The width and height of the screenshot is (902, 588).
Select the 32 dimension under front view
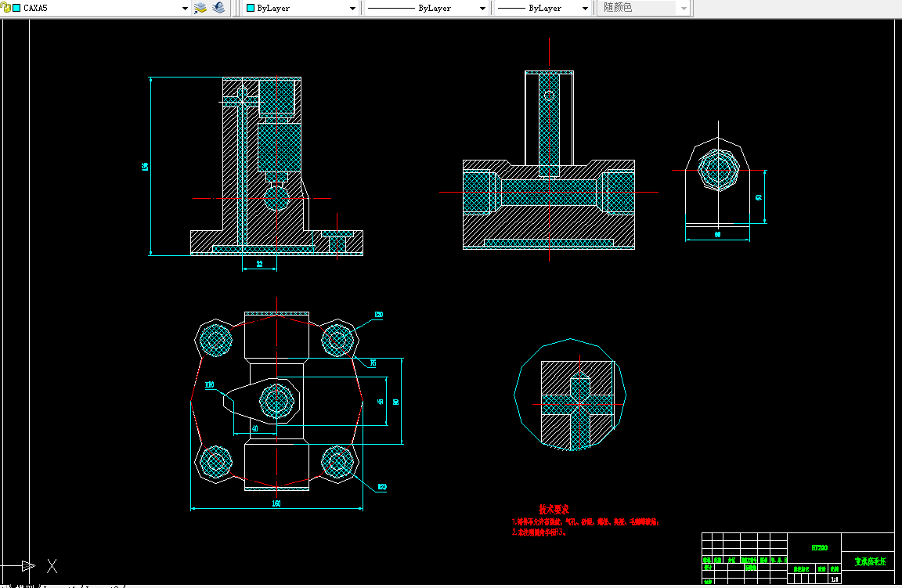(259, 264)
